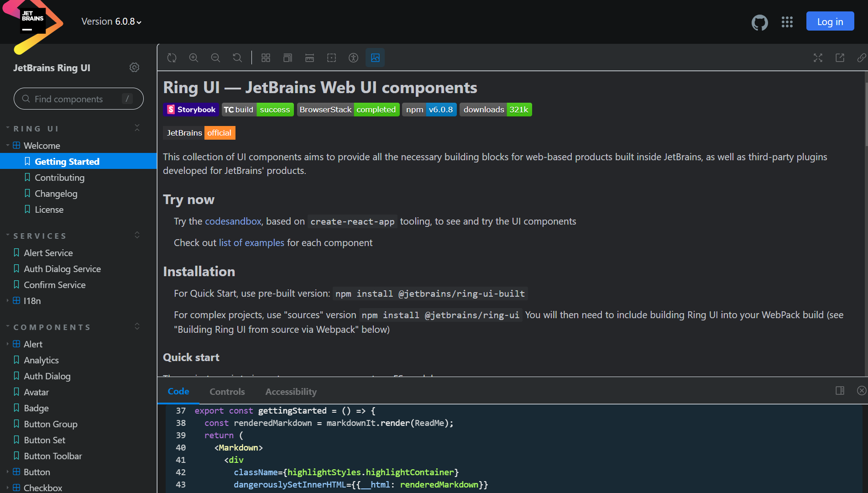Click the remount component refresh icon

[172, 58]
